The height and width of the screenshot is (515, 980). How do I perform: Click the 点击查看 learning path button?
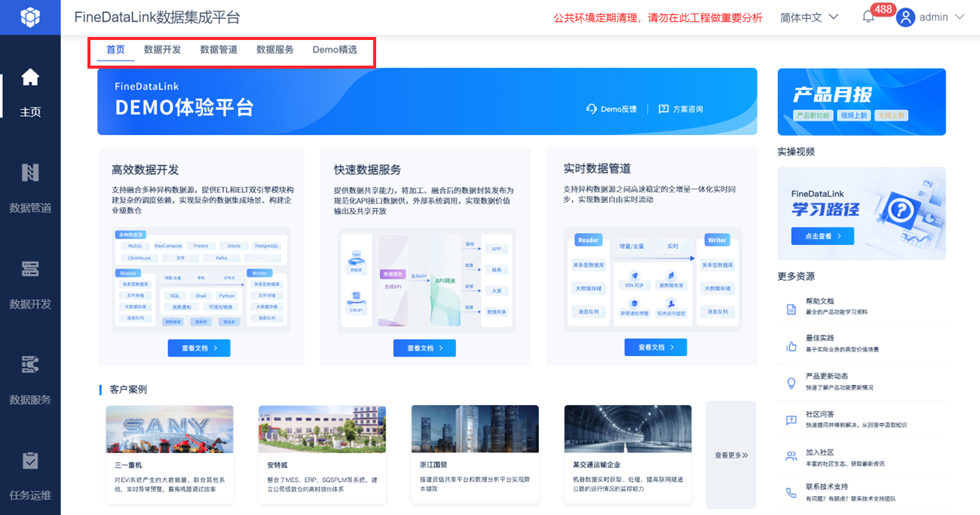tap(822, 236)
